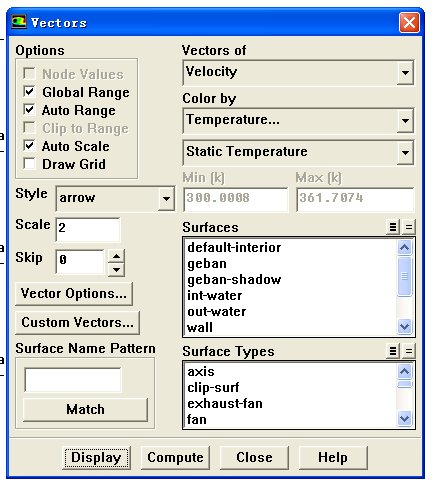Deselect all Surface Types with list icon
Screen dimensions: 432x483
[x=409, y=351]
